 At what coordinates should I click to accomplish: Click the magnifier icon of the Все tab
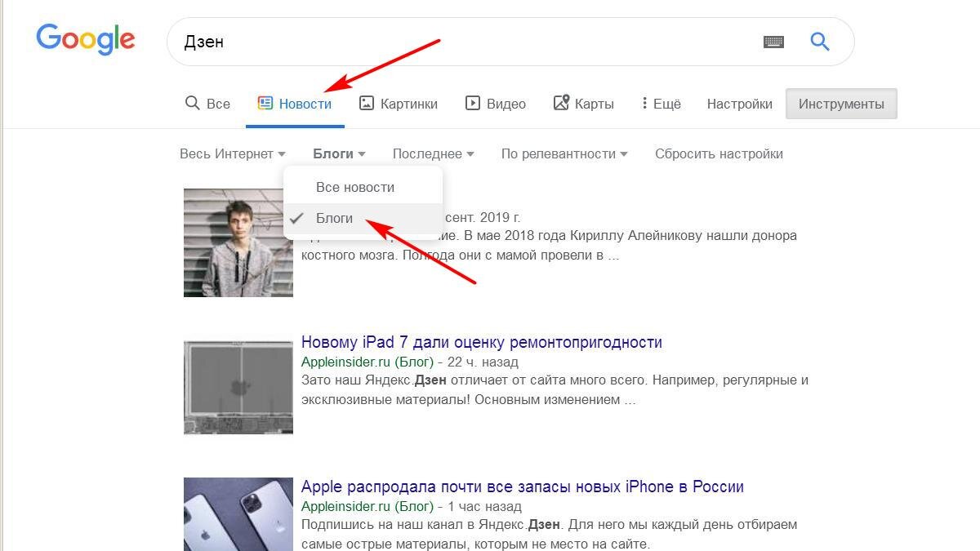[x=193, y=103]
